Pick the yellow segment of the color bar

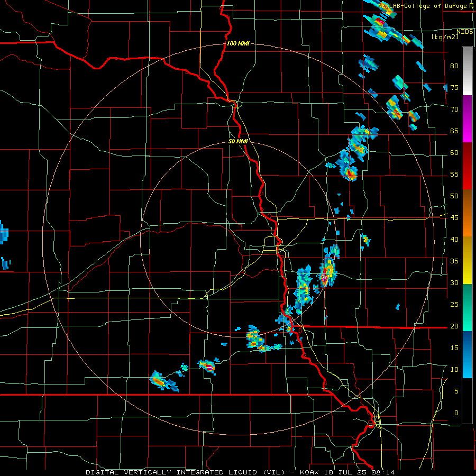click(467, 260)
